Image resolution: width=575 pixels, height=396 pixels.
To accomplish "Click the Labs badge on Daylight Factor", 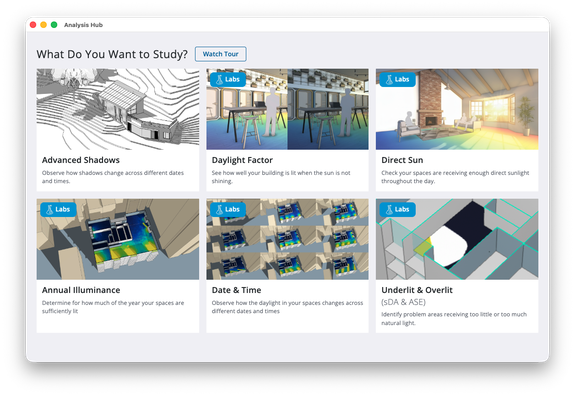I will point(228,79).
